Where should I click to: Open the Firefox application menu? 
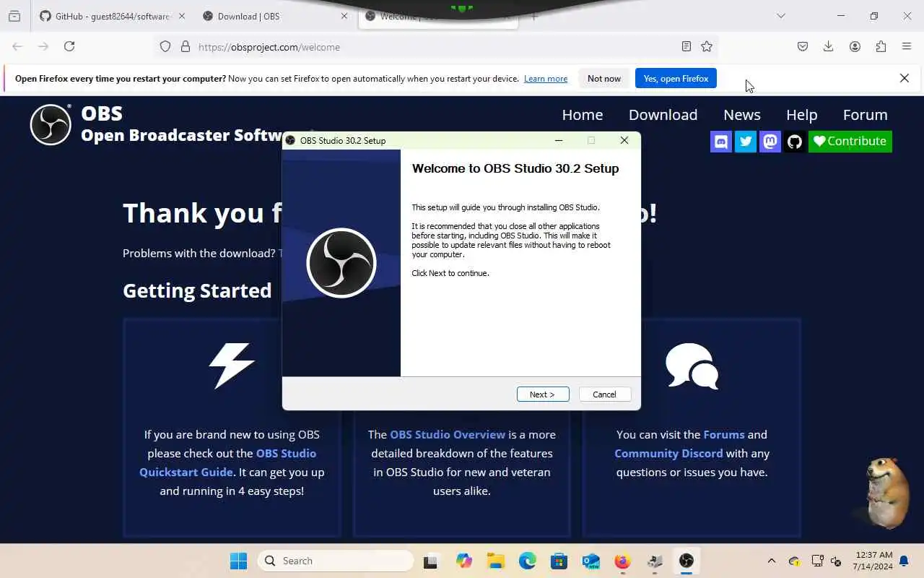click(x=907, y=46)
